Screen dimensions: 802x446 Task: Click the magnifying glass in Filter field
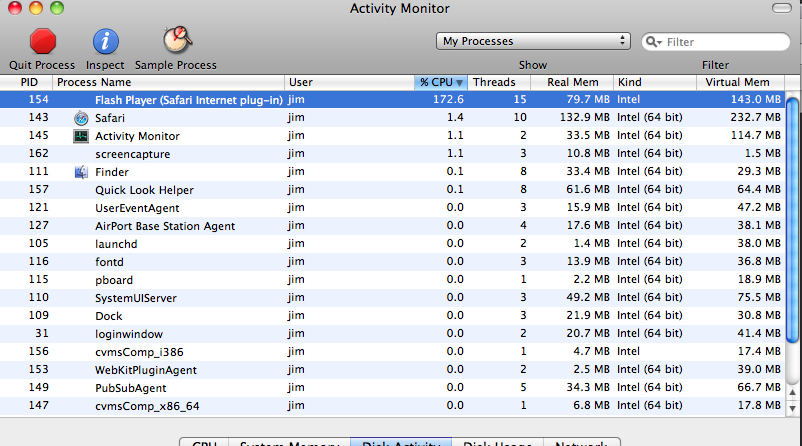tap(653, 41)
